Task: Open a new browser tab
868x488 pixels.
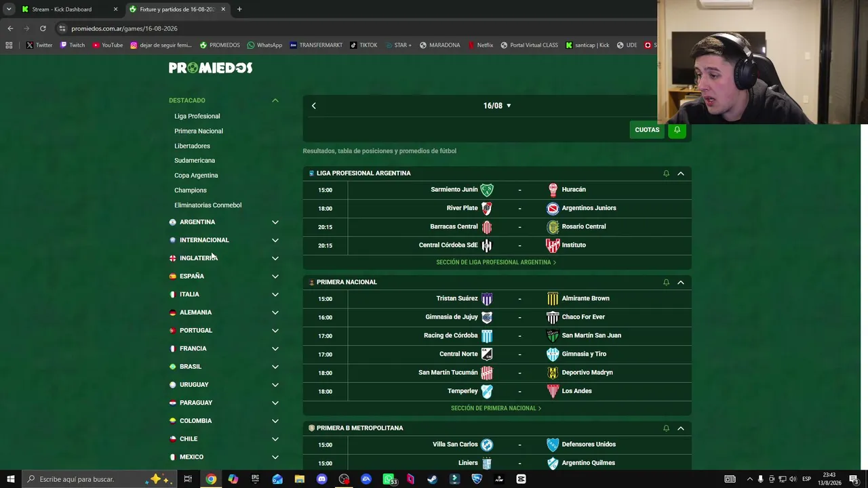Action: pos(239,9)
